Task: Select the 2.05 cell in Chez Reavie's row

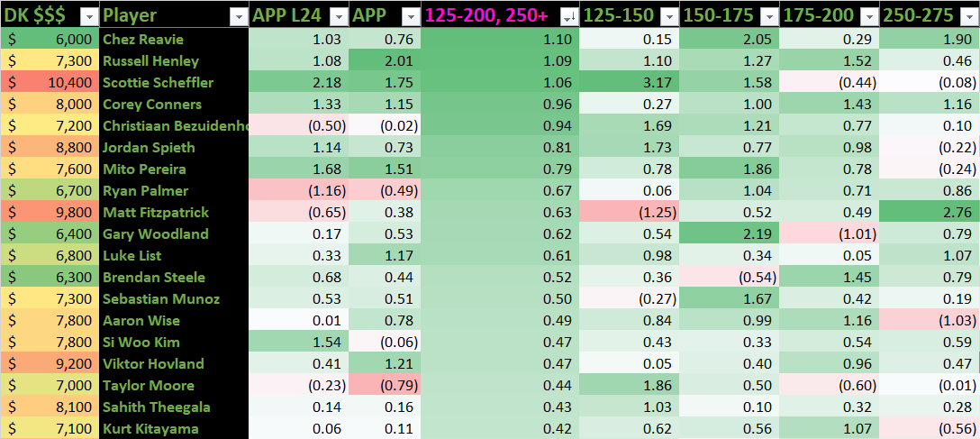Action: (729, 40)
